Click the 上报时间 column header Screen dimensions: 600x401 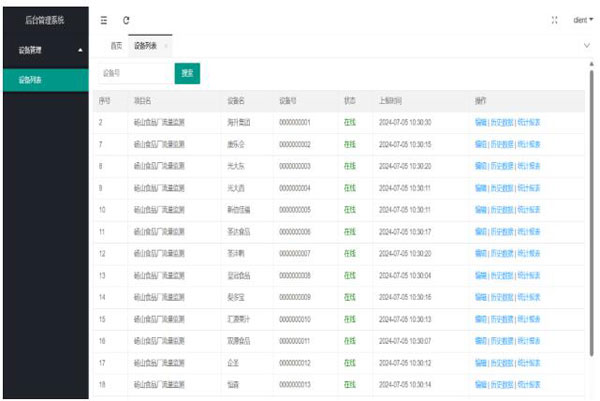coord(391,101)
